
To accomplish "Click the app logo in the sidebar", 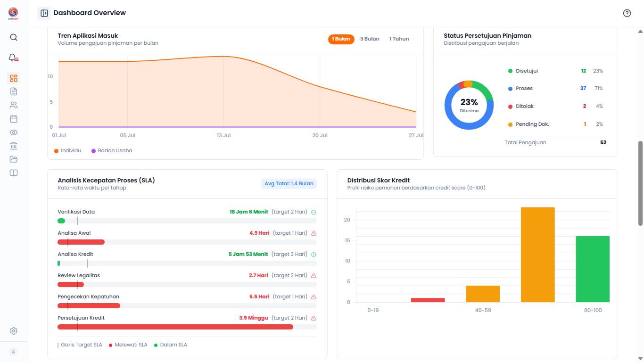I will pos(13,14).
